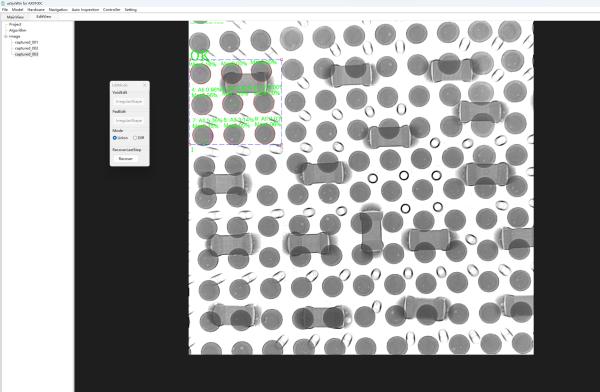Open the Auto Inspection menu
This screenshot has height=392, width=600.
coord(85,10)
